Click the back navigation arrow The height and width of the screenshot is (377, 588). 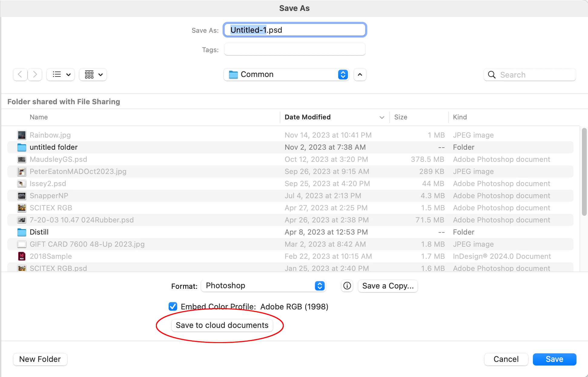[20, 74]
